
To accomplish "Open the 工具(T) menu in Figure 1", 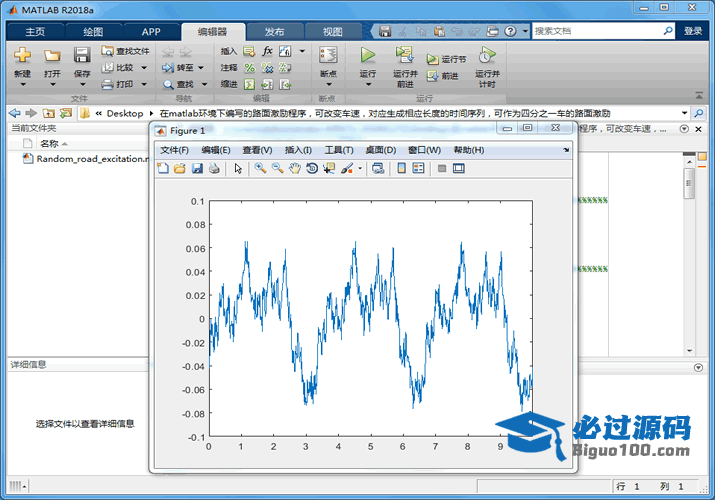I will click(x=339, y=150).
